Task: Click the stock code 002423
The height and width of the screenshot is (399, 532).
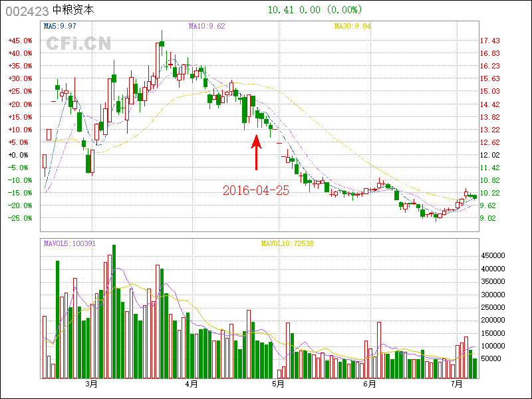Action: click(27, 10)
